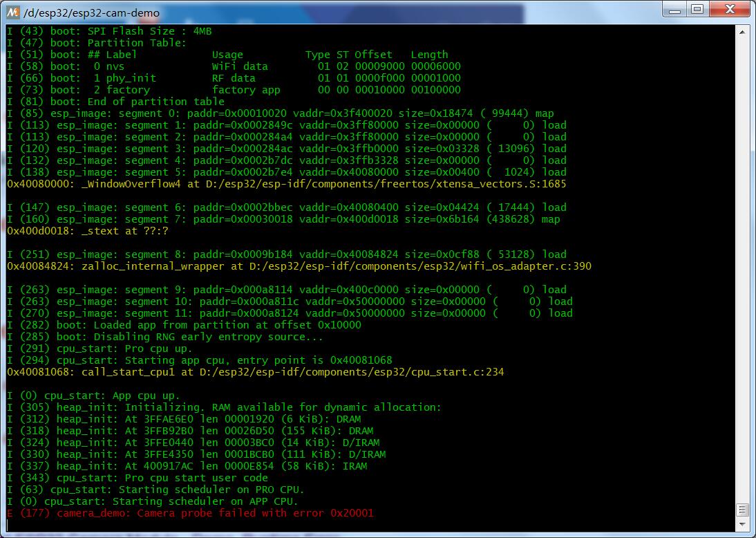Click the heap_init '400917AC' IRAM line
The image size is (756, 538).
[x=187, y=467]
